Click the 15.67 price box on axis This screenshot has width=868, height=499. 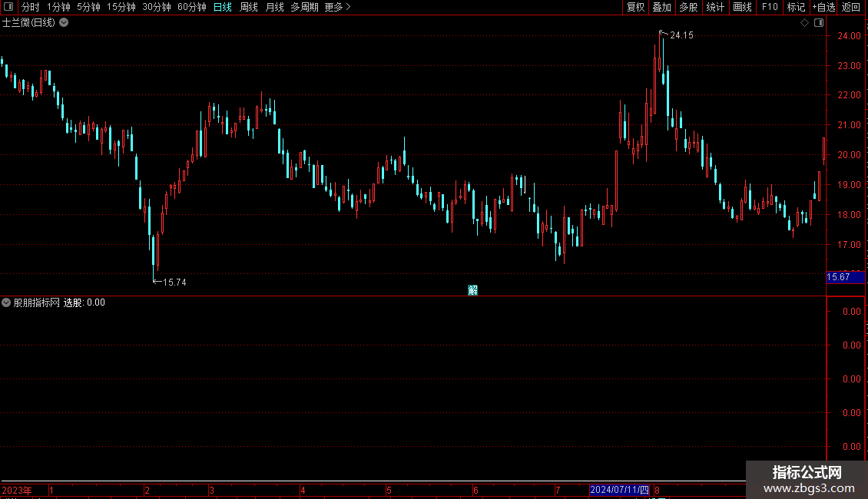coord(845,277)
